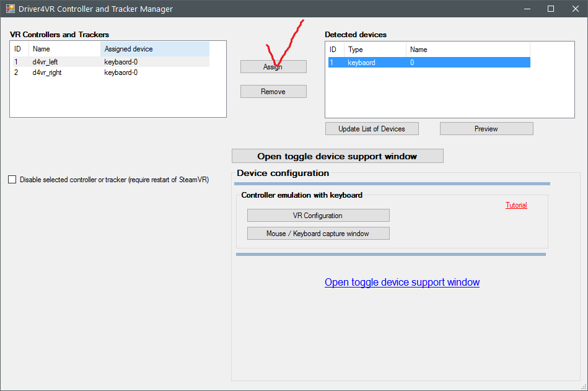
Task: Open the red Tutorial link
Action: (516, 205)
